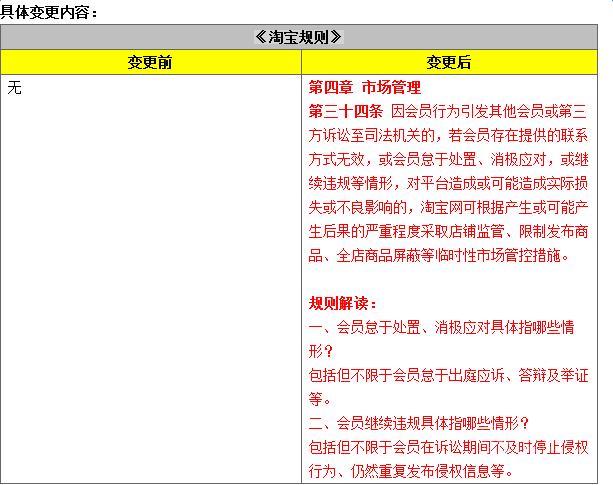Click the line starting 方式无效,或会员怠于处置
This screenshot has height=485, width=613.
448,159
